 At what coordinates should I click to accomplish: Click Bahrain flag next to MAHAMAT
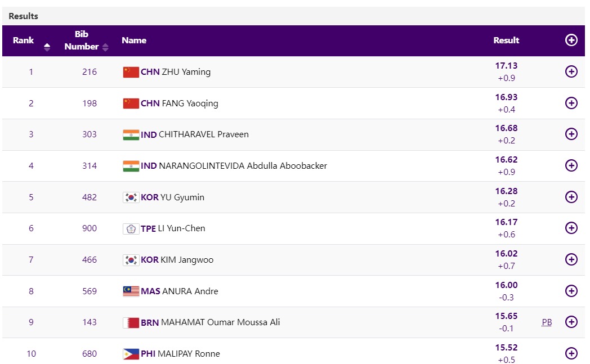tap(131, 322)
